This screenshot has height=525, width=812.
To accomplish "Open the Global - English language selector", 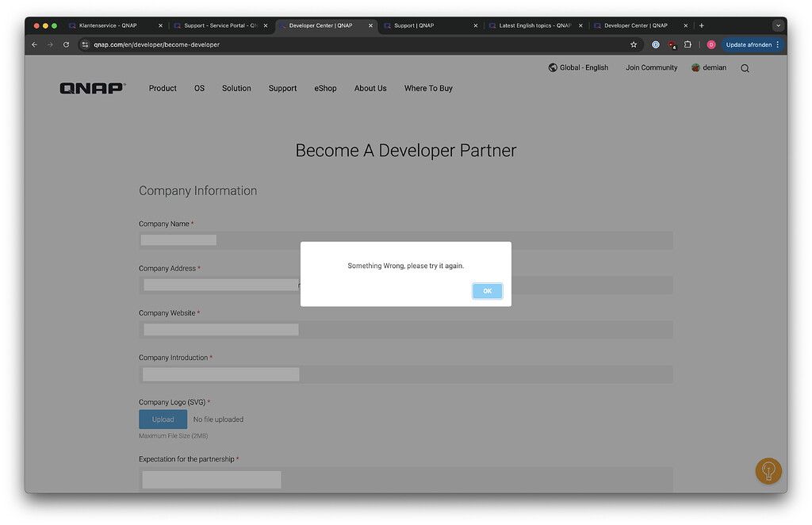I will pyautogui.click(x=578, y=67).
